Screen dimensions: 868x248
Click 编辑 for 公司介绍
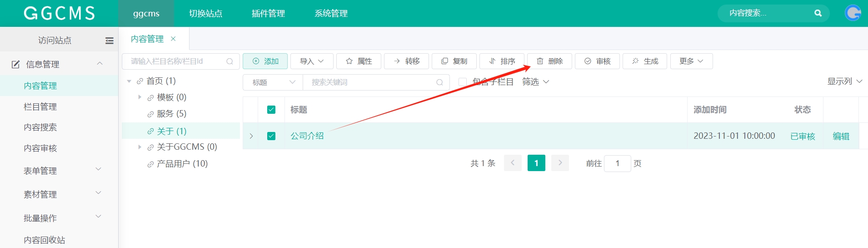click(841, 136)
